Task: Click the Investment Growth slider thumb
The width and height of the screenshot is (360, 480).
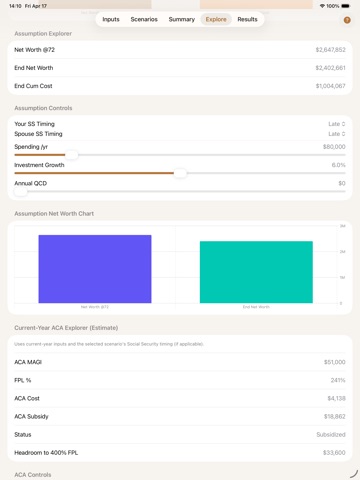Action: click(180, 173)
